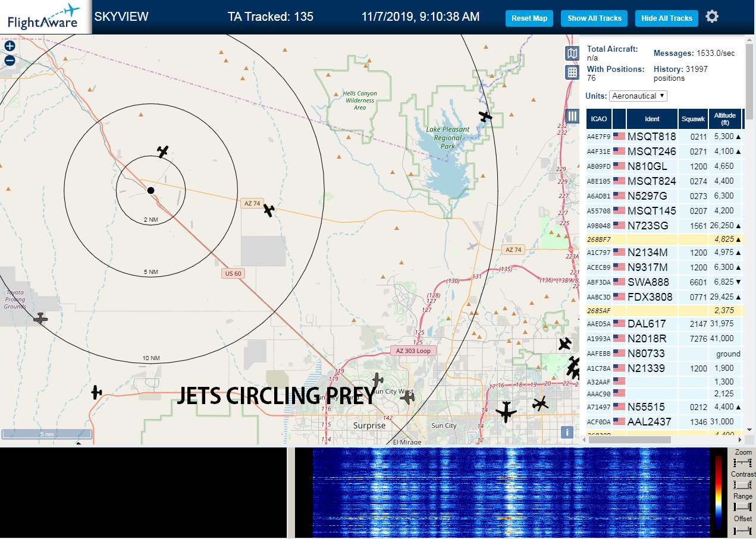Click the TA Tracked: 135 header text
The width and height of the screenshot is (756, 539).
[x=271, y=17]
